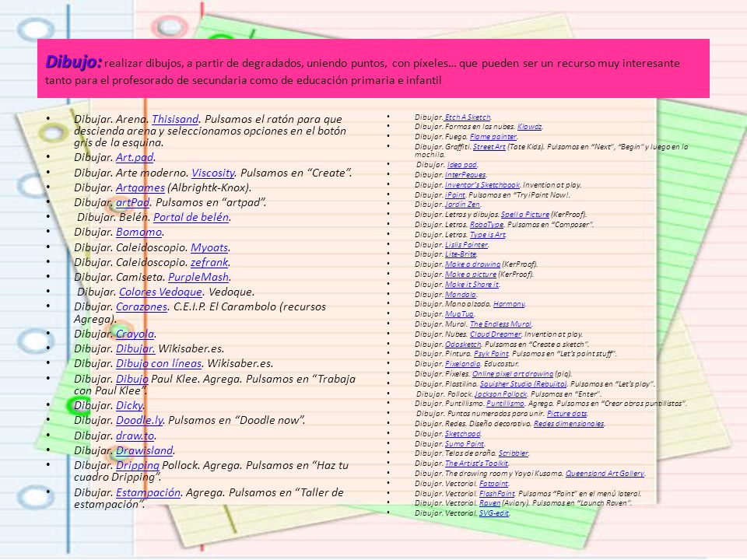Click the Corazones link
Screen dimensions: 747x560
[142, 306]
